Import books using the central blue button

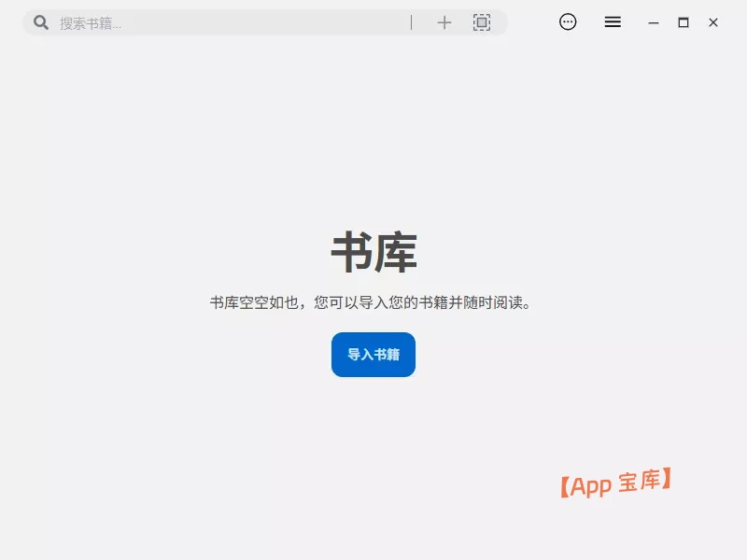373,355
